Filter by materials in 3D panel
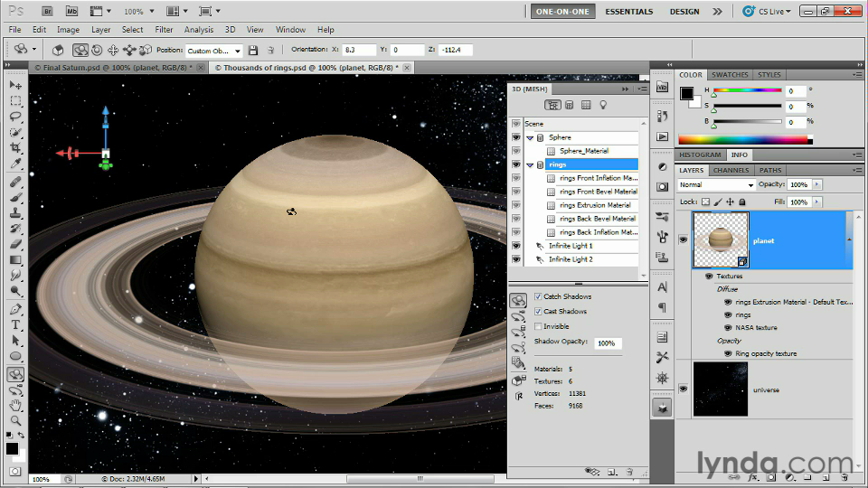This screenshot has height=488, width=868. click(x=586, y=105)
